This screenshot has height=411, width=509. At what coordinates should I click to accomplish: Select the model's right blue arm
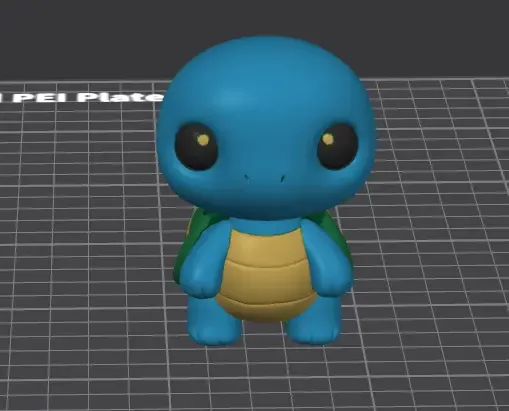[x=328, y=260]
